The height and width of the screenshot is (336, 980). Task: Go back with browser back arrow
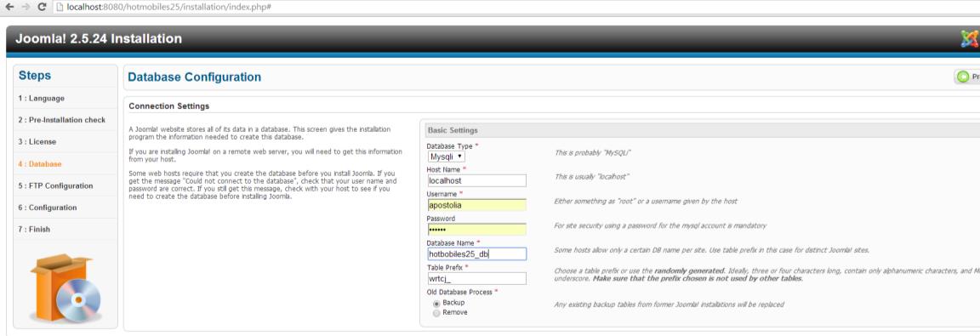point(9,7)
